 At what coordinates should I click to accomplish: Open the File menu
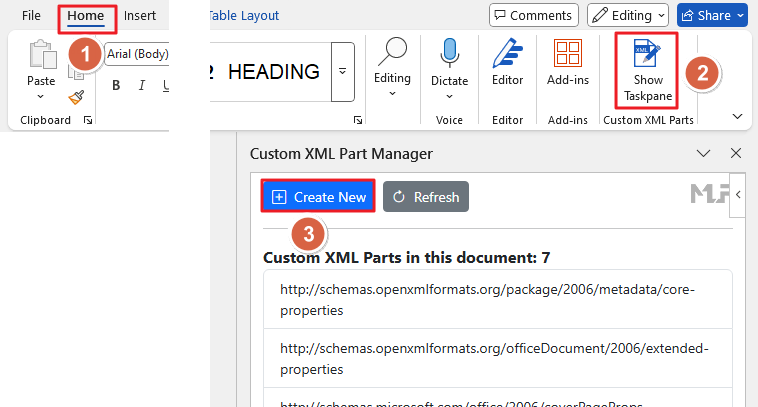click(31, 15)
